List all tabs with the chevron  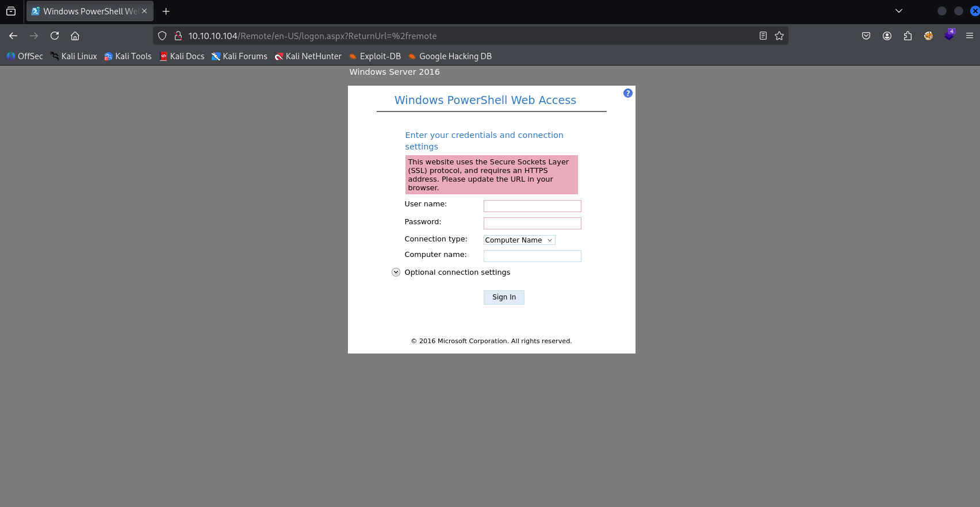(899, 11)
